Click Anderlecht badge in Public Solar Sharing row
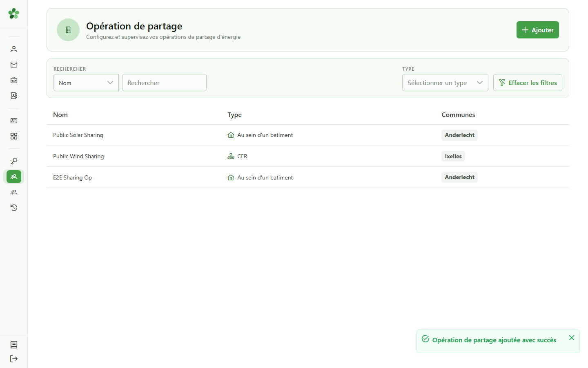This screenshot has width=588, height=368. coord(459,135)
